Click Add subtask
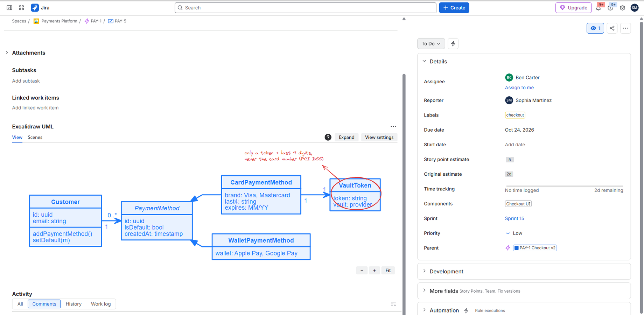Viewport: 644px width, 315px height. point(26,81)
